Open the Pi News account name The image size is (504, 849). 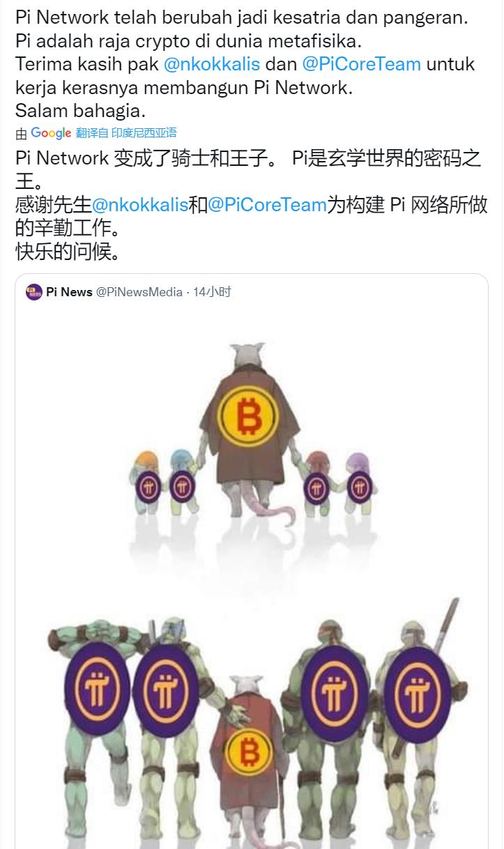tap(69, 292)
